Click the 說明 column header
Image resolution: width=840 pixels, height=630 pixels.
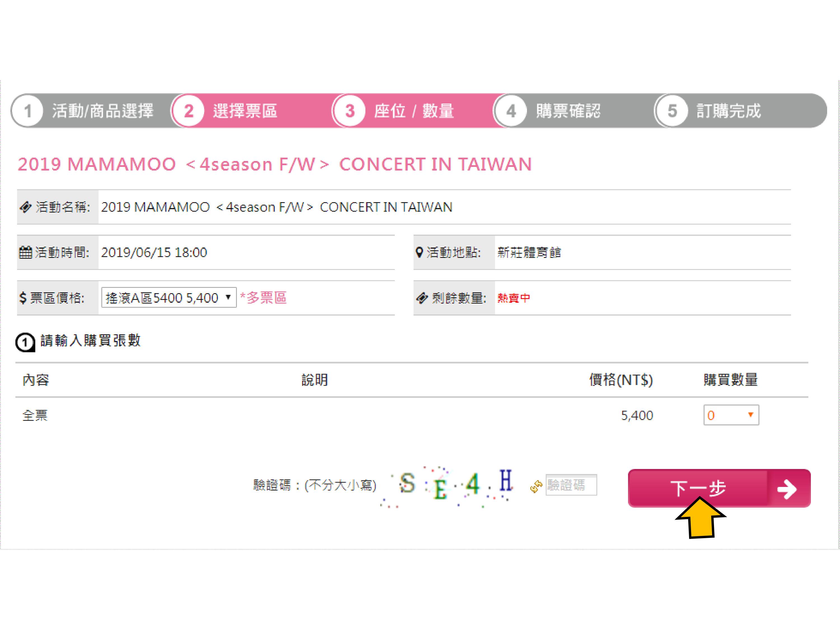315,380
